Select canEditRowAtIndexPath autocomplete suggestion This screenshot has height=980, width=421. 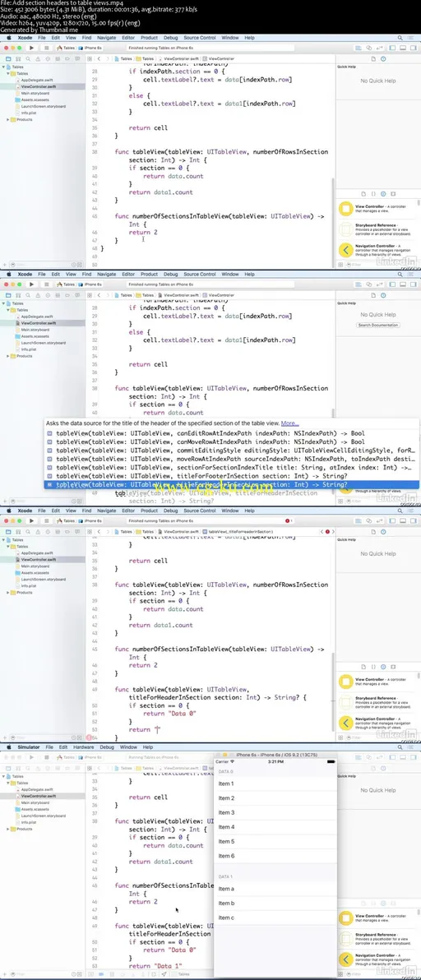pyautogui.click(x=233, y=432)
